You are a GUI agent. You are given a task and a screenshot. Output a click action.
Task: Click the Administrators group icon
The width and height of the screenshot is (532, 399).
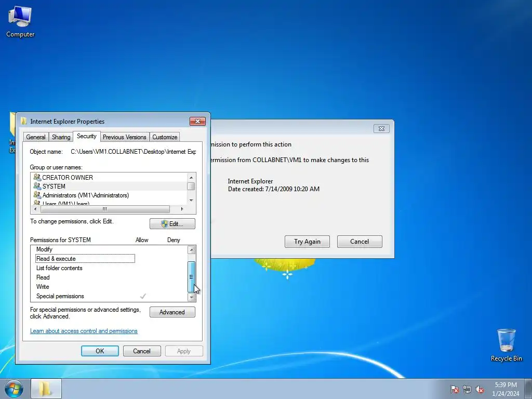pyautogui.click(x=37, y=195)
